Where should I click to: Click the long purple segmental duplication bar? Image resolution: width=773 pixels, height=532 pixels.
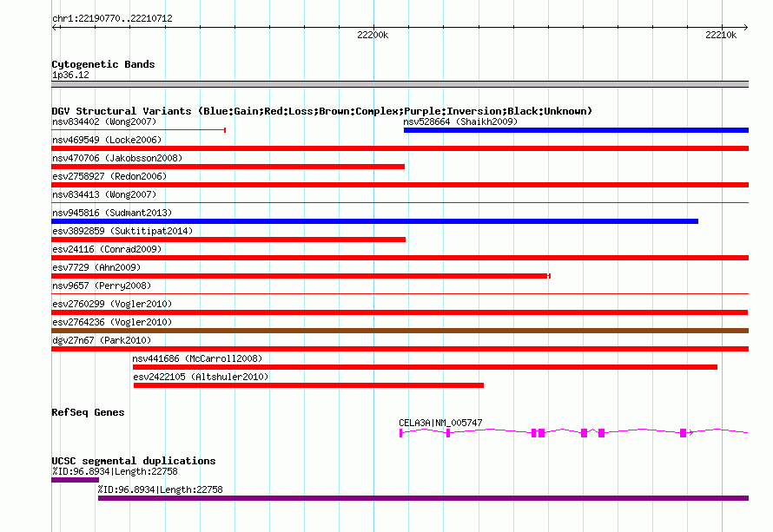[424, 498]
